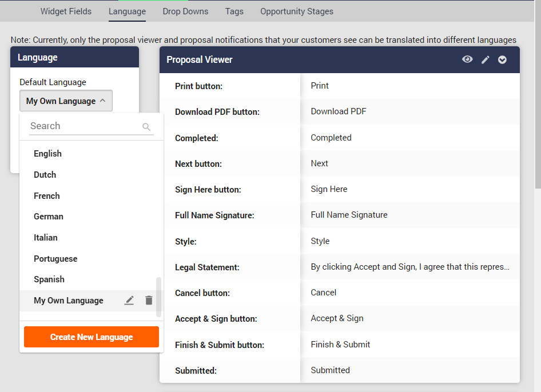541x392 pixels.
Task: Select Spanish in the dropdown list
Action: 49,279
